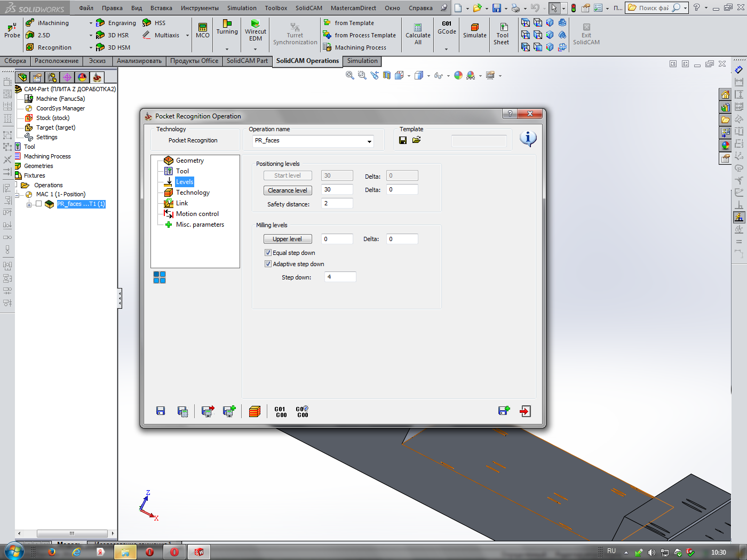This screenshot has height=560, width=747.
Task: Open the Вставка menu
Action: point(161,8)
